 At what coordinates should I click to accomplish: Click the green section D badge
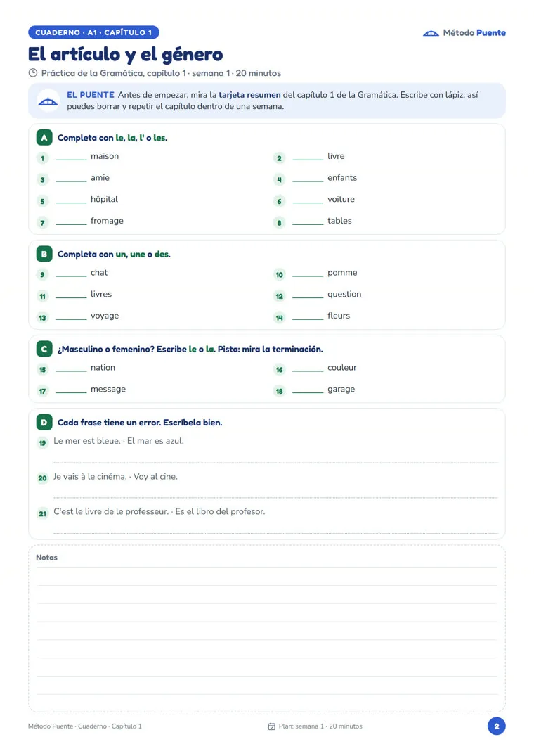pyautogui.click(x=44, y=423)
